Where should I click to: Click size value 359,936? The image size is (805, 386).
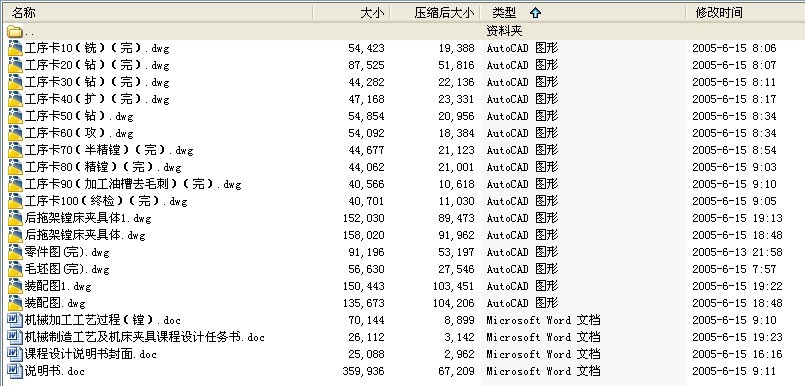click(363, 371)
